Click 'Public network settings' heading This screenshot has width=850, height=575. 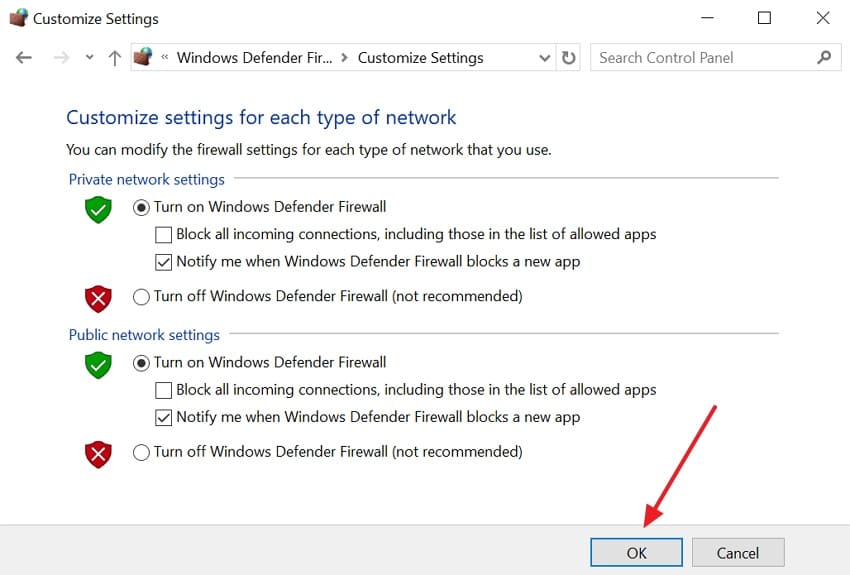pos(144,335)
